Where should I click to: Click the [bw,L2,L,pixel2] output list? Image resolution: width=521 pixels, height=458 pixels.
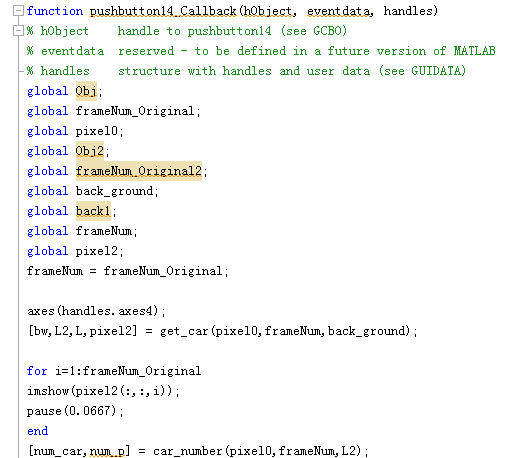[82, 331]
